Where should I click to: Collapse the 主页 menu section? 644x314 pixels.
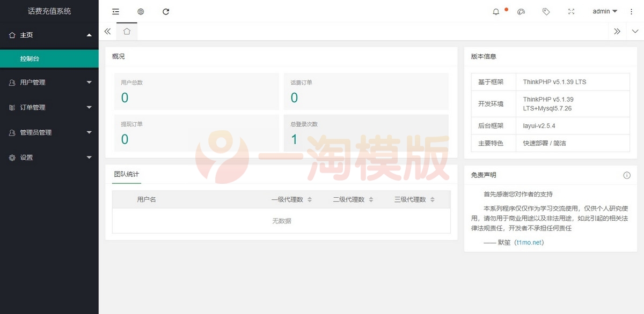coord(49,35)
